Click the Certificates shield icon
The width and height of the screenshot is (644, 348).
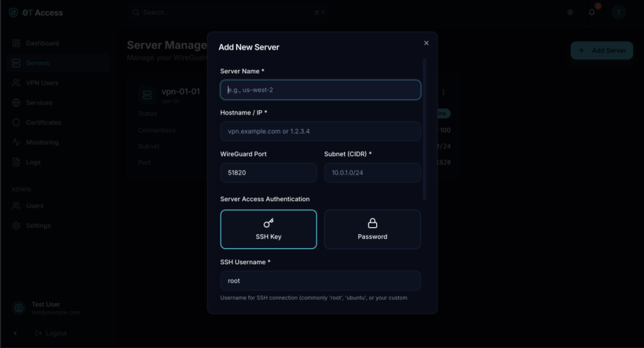pyautogui.click(x=16, y=123)
